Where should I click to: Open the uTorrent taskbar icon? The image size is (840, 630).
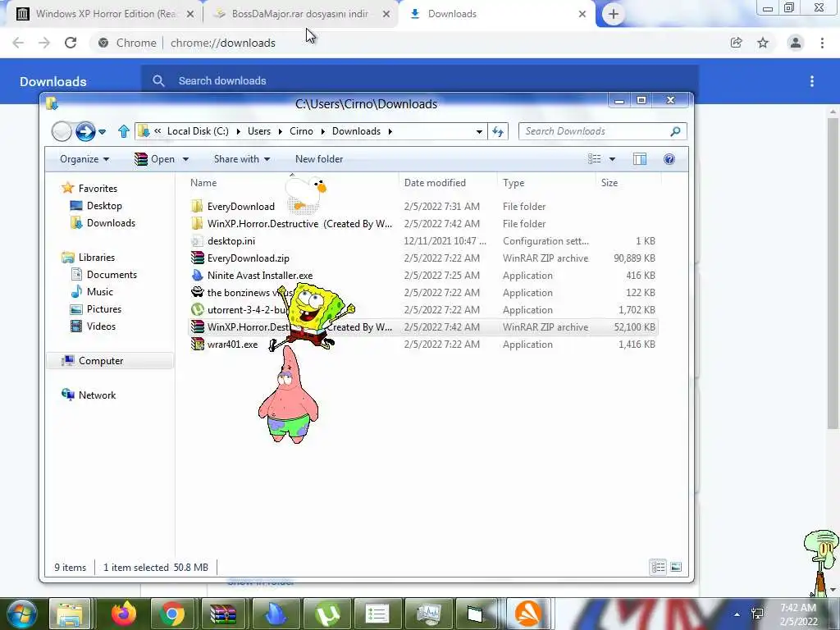pyautogui.click(x=326, y=614)
